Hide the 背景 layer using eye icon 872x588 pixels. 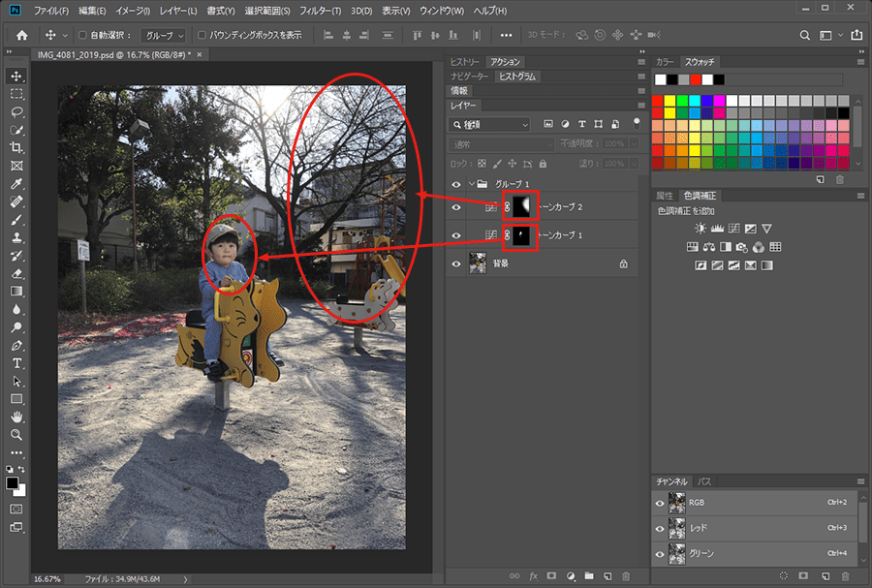click(457, 263)
